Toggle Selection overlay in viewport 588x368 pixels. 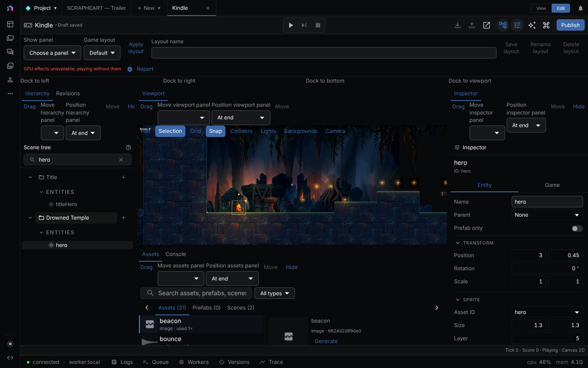[x=170, y=131]
